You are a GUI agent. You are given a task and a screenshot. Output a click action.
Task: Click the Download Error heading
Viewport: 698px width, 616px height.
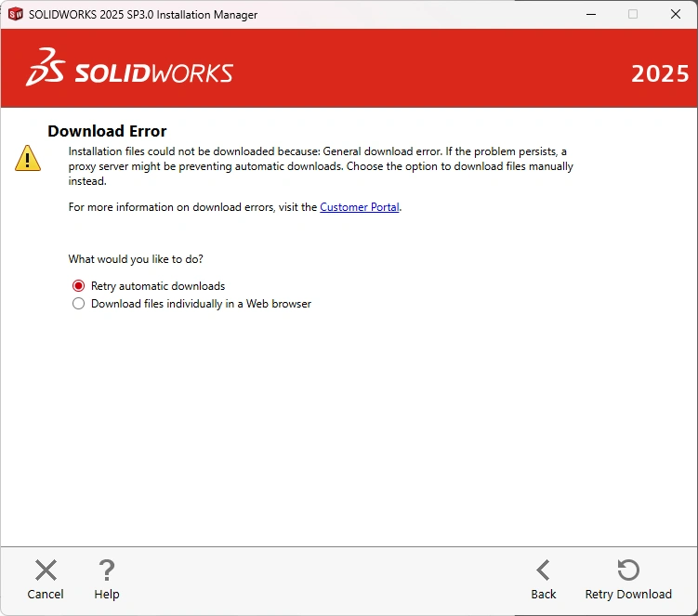pos(107,131)
